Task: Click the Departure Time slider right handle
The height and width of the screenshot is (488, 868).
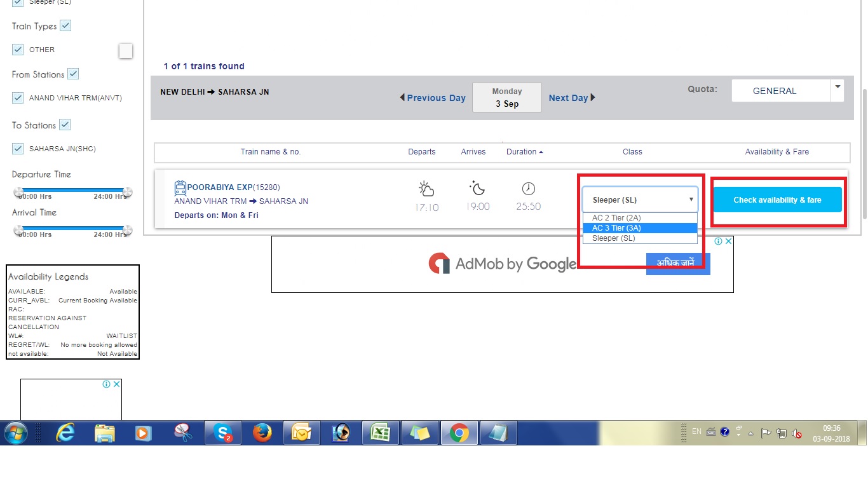Action: [x=127, y=192]
